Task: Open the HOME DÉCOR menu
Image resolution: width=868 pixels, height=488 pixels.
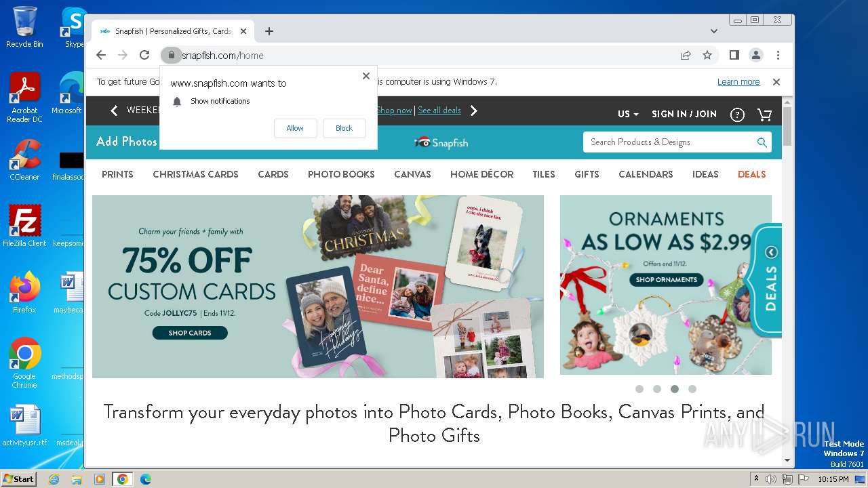Action: [481, 174]
